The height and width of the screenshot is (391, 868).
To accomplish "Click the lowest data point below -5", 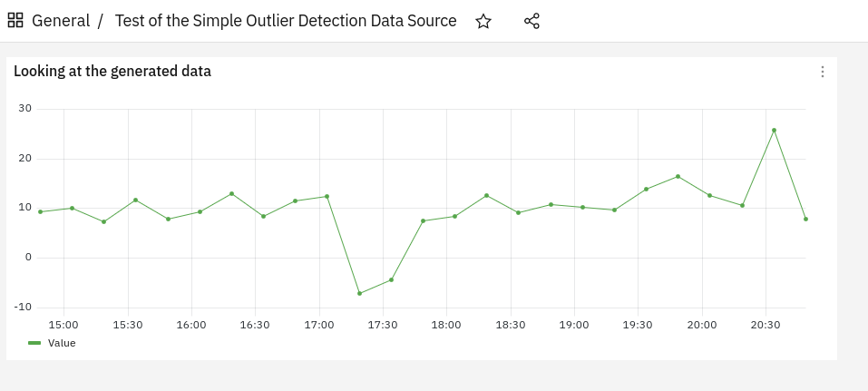I will tap(359, 294).
